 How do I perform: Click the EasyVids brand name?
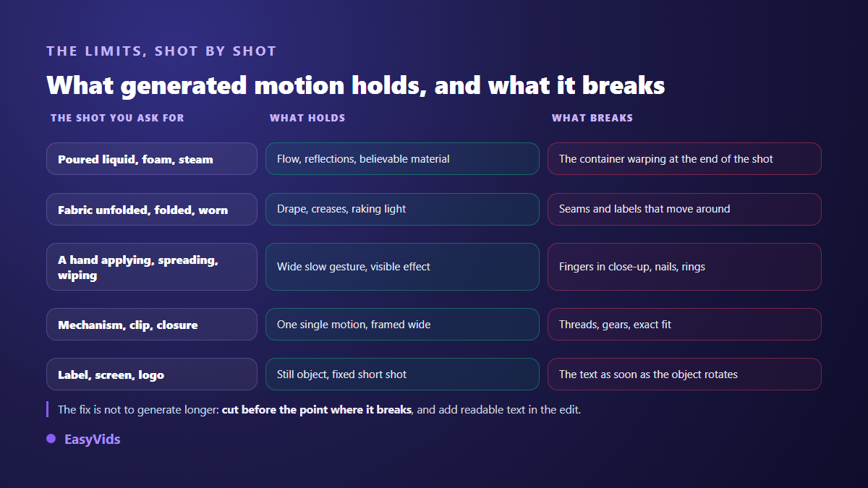93,439
